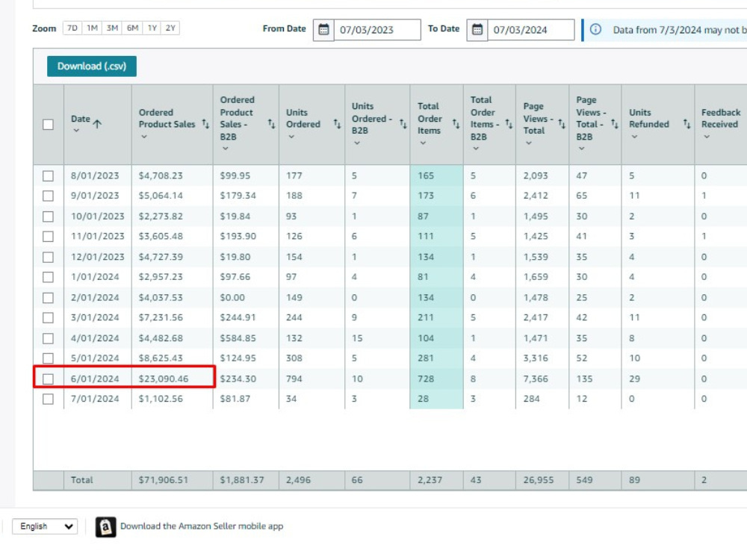This screenshot has width=747, height=560.
Task: Check the 8/01/2023 row checkbox
Action: click(48, 175)
